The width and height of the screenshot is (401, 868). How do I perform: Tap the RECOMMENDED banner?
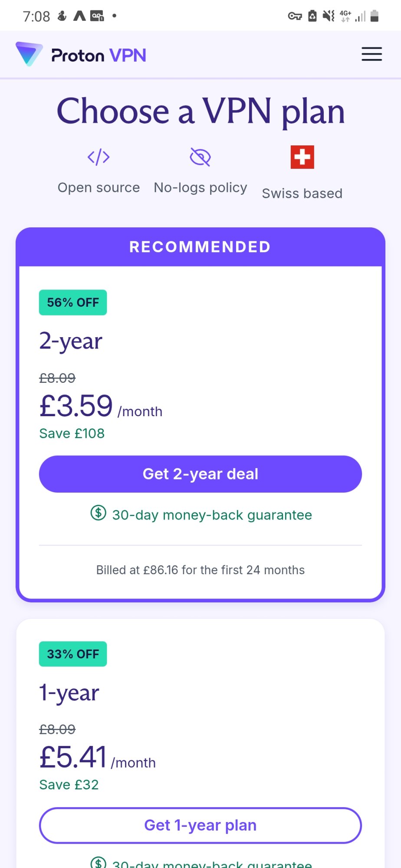coord(200,247)
